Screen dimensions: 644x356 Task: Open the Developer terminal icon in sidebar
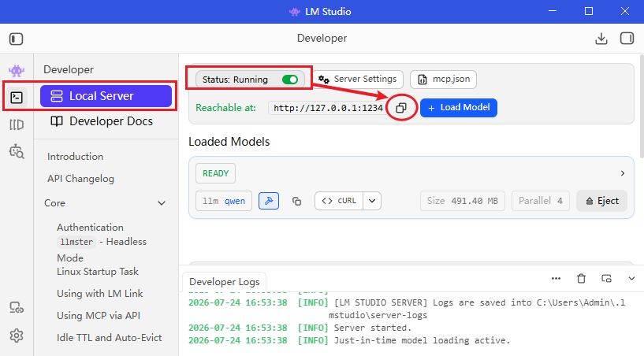click(x=17, y=98)
